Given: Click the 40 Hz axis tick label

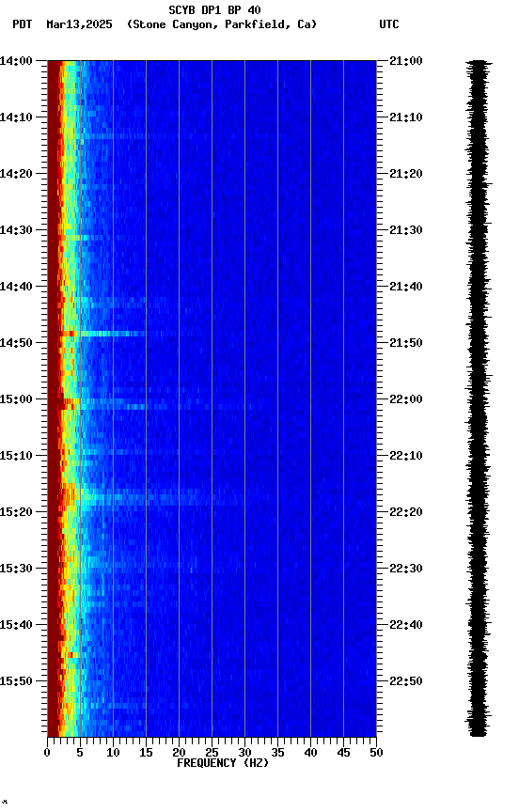Looking at the screenshot, I should [310, 753].
